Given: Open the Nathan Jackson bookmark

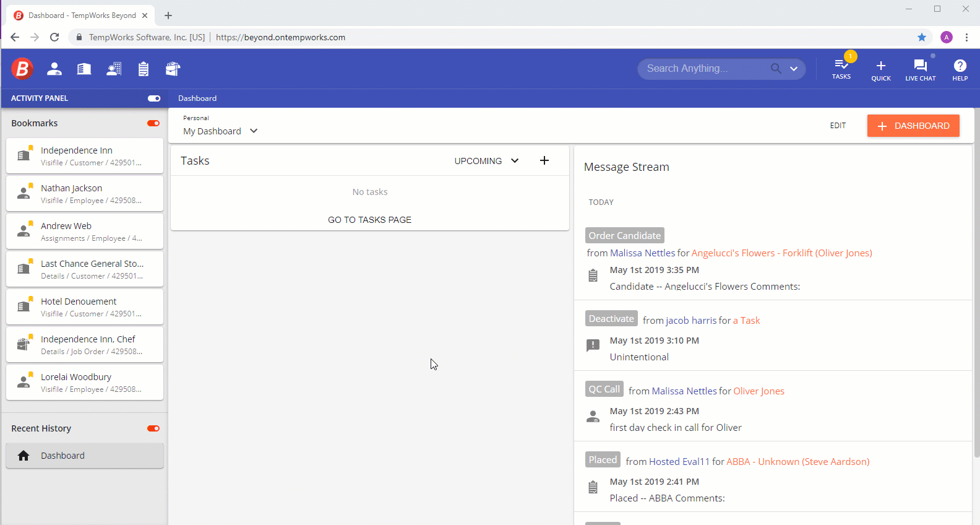Looking at the screenshot, I should [x=85, y=194].
